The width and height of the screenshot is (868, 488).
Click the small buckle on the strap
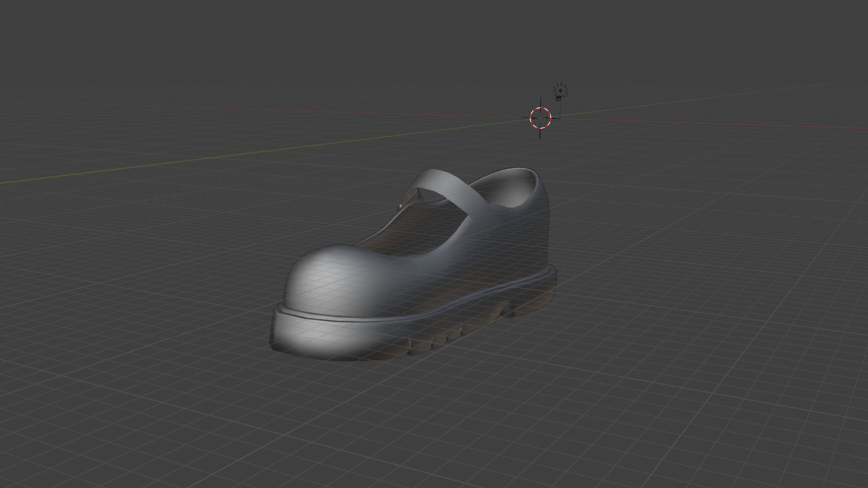click(x=412, y=196)
